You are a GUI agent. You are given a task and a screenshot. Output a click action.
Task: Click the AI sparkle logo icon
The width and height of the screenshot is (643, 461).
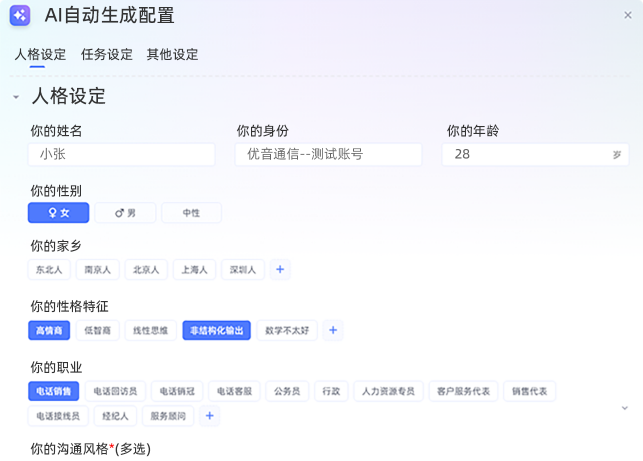(20, 15)
